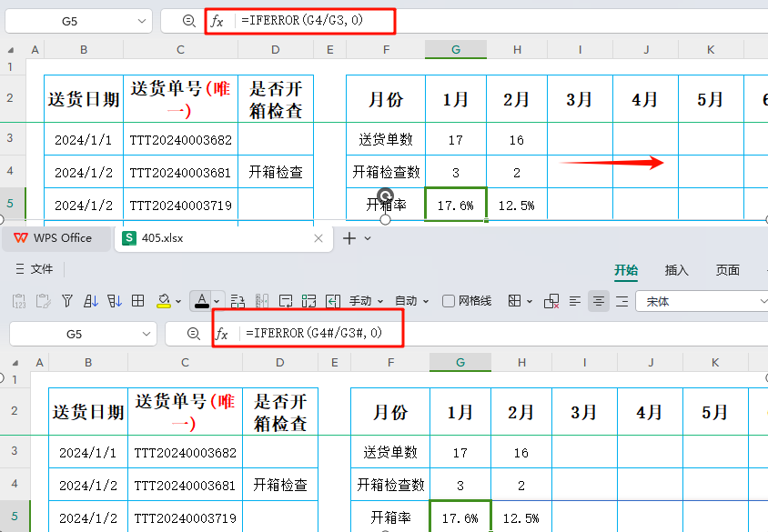Align text left in the ribbon
Image resolution: width=768 pixels, height=532 pixels.
575,301
